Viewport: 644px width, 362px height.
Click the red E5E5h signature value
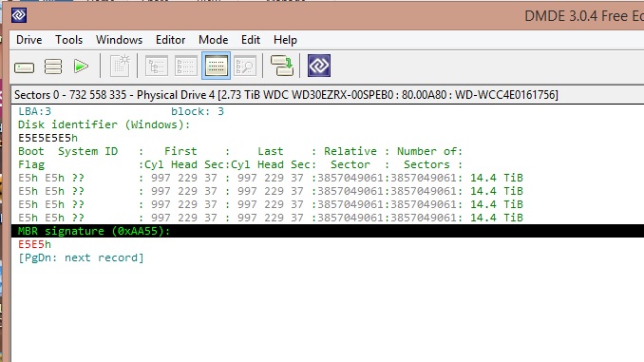pyautogui.click(x=34, y=244)
